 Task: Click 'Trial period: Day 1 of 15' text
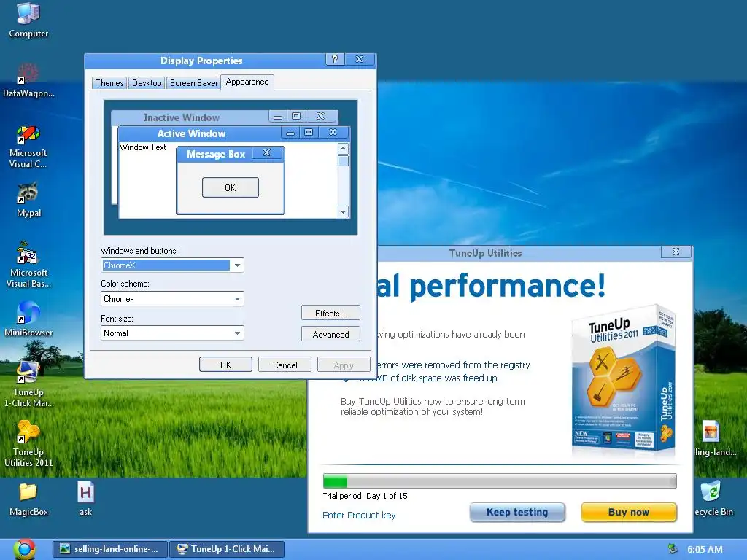click(365, 496)
